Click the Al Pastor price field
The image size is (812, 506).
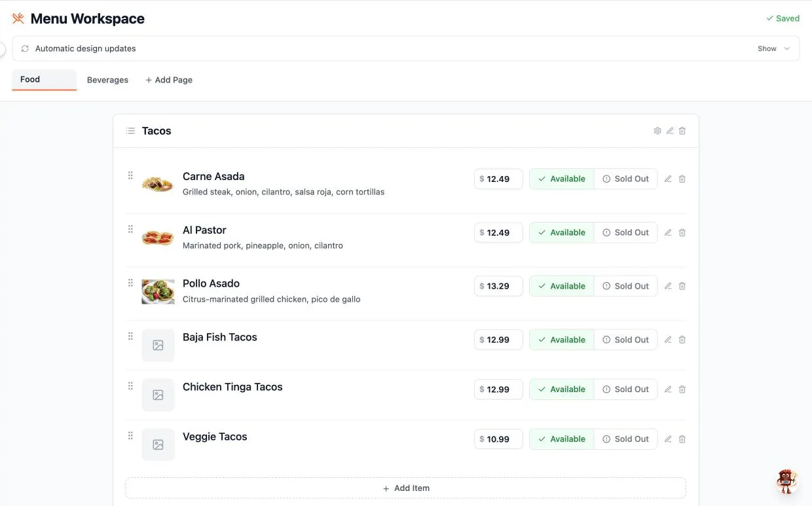click(x=498, y=232)
